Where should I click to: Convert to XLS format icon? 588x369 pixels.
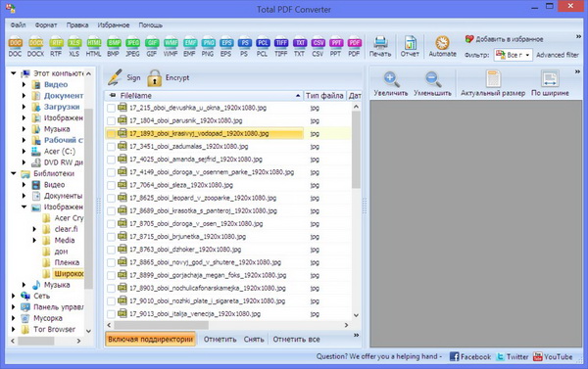click(74, 47)
